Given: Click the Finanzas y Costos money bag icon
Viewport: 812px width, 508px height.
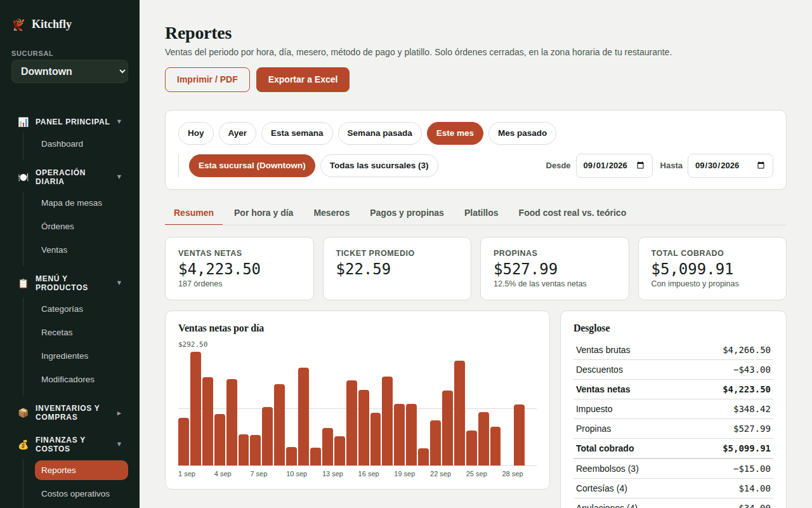Looking at the screenshot, I should coord(23,444).
